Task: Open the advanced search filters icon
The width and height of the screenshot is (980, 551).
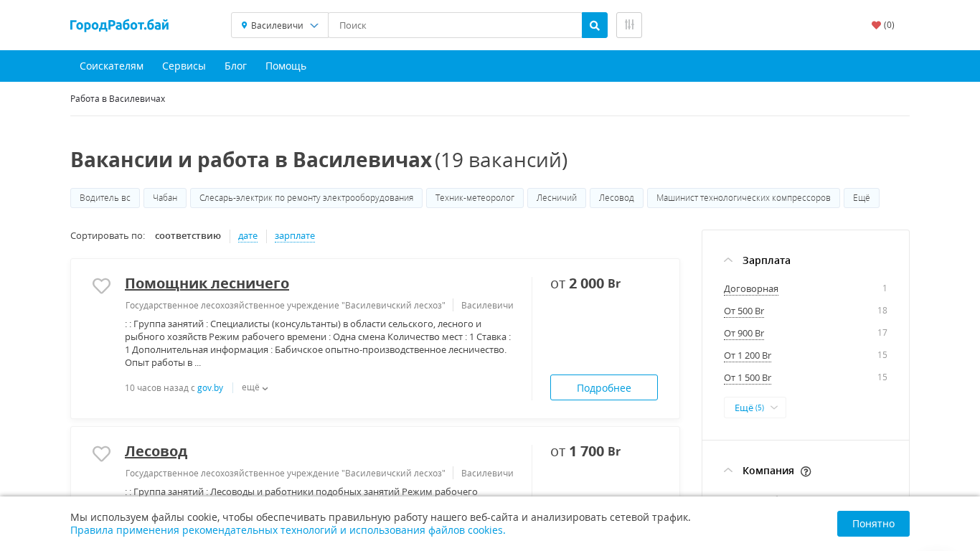Action: [628, 25]
